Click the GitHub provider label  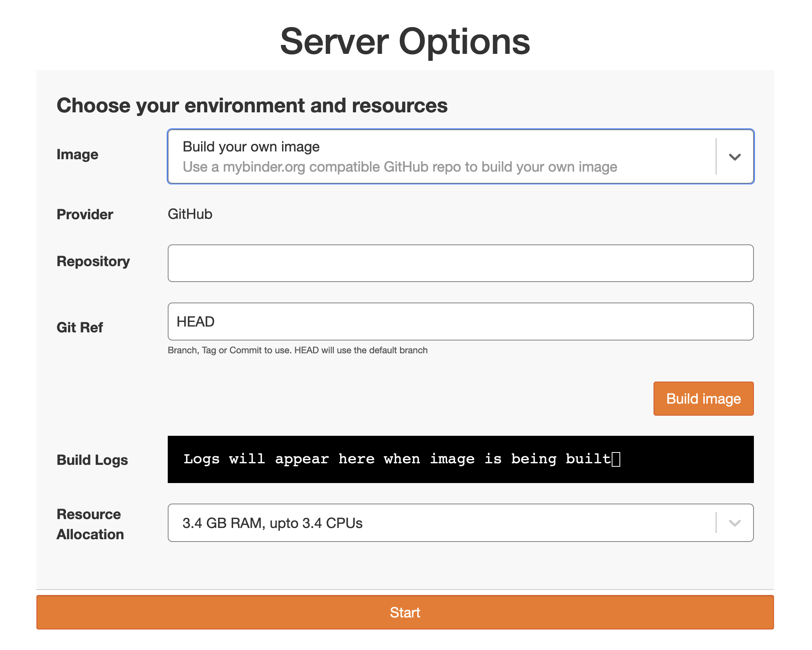click(x=190, y=214)
